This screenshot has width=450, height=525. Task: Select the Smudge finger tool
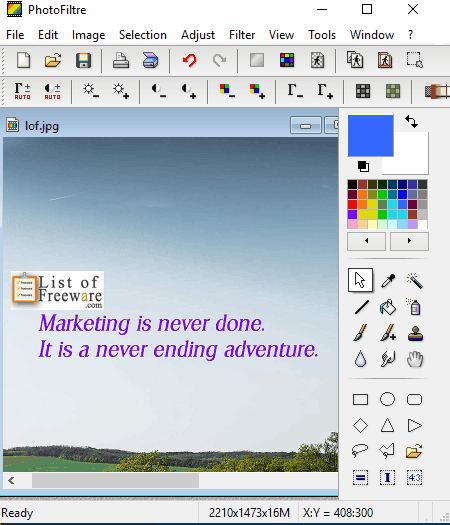[388, 359]
